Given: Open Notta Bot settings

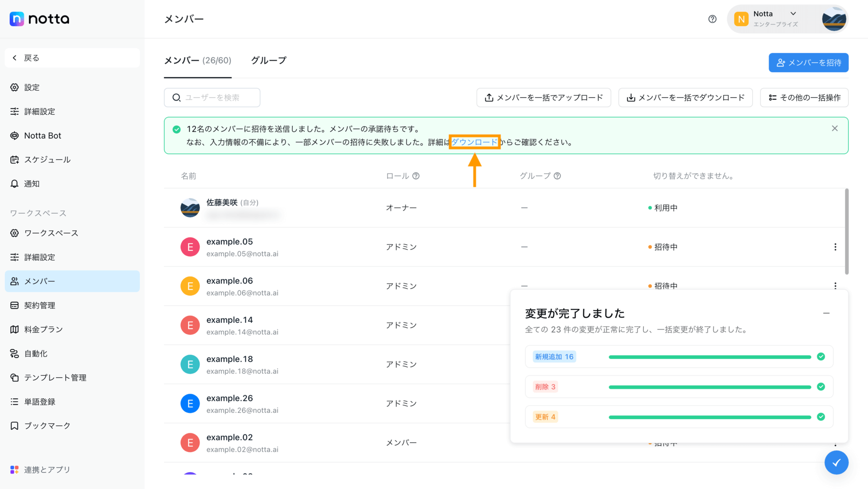Looking at the screenshot, I should [72, 135].
